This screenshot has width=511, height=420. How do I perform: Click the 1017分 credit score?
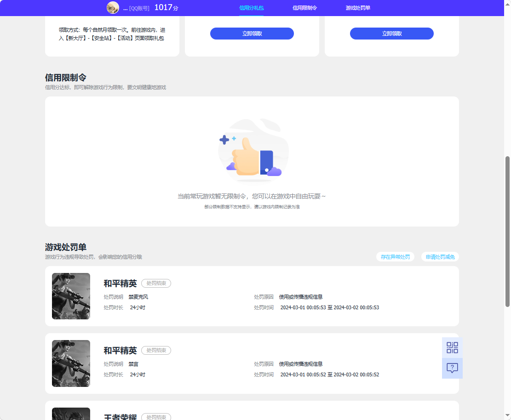pyautogui.click(x=166, y=7)
